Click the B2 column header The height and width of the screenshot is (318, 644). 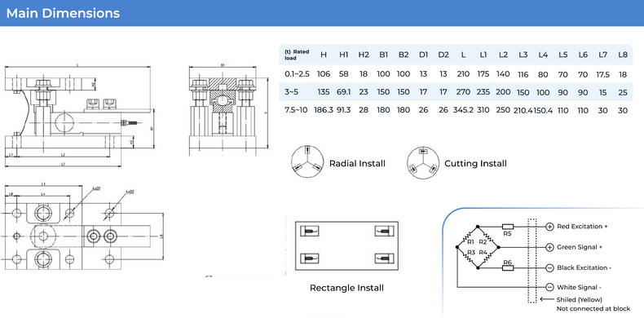coord(404,55)
